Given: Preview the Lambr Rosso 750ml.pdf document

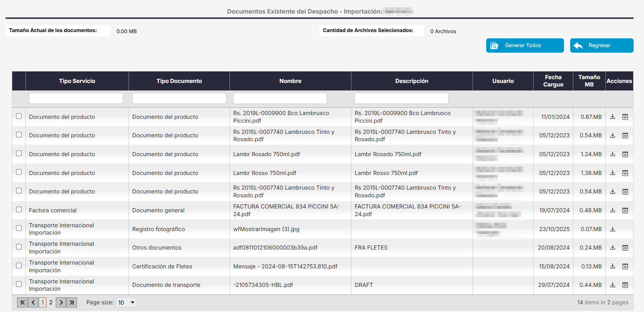Looking at the screenshot, I should click(x=625, y=173).
